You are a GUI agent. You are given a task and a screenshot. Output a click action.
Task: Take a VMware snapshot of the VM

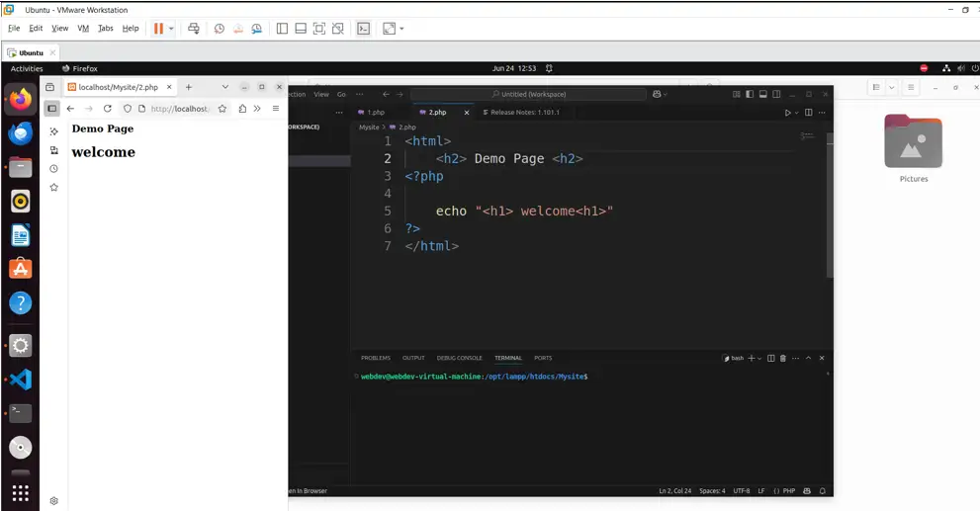[x=220, y=29]
